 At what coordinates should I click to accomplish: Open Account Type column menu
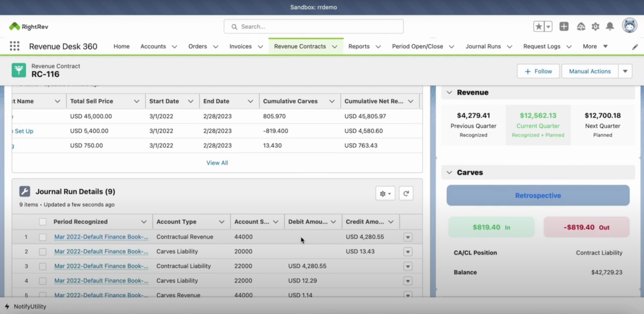click(222, 222)
